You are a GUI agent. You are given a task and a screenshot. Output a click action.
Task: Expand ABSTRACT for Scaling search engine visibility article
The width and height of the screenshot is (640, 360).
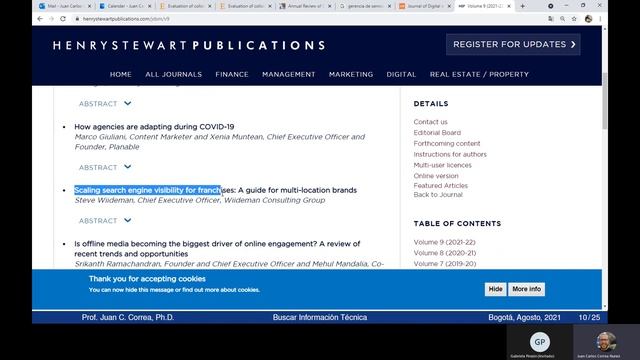[x=105, y=221]
